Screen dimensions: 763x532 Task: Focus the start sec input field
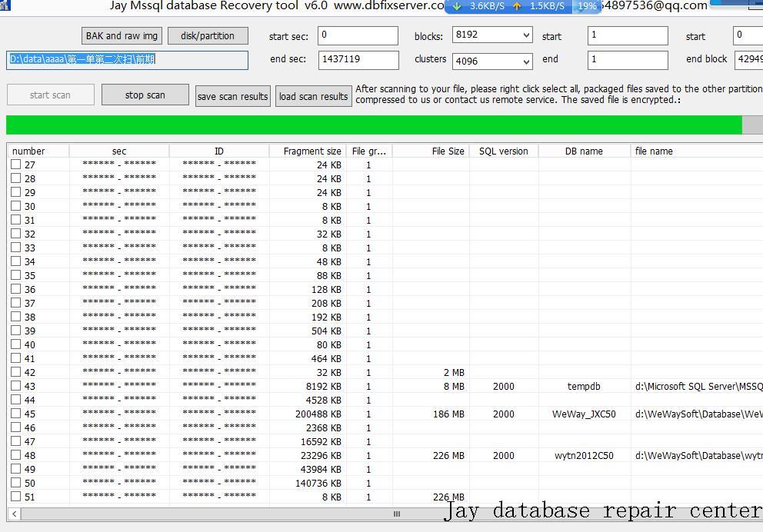(358, 35)
